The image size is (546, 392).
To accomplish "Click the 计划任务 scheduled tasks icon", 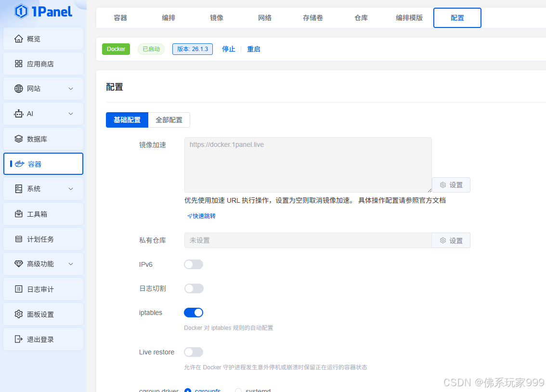I will (18, 239).
